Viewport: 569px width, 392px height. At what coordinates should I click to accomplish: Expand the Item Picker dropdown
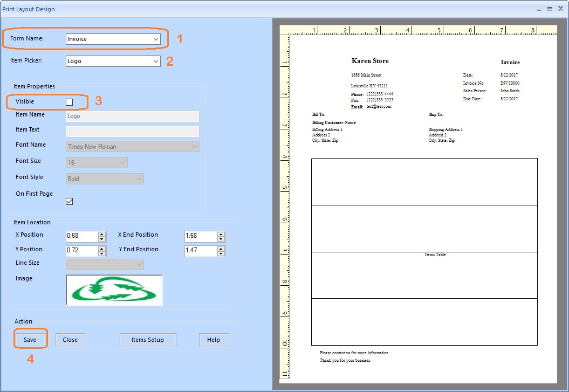pyautogui.click(x=155, y=61)
